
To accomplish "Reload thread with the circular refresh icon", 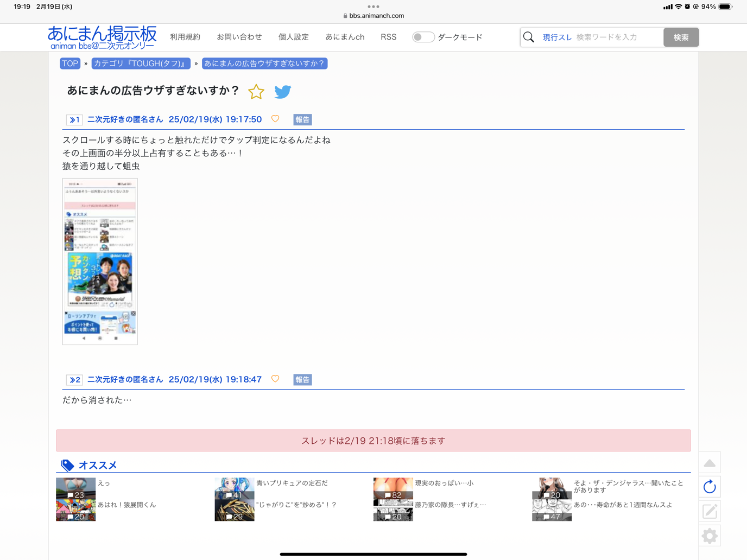I will (710, 487).
